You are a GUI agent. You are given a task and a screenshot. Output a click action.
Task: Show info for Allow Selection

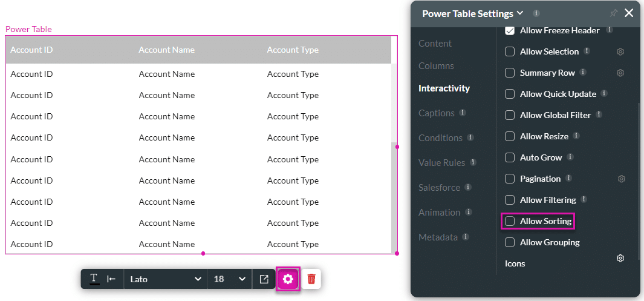(x=587, y=51)
